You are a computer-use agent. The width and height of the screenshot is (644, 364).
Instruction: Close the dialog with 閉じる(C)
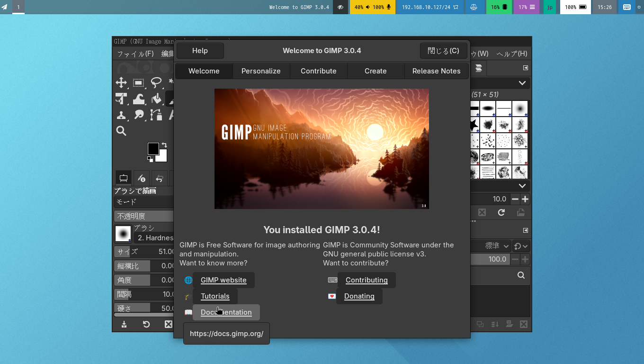443,51
